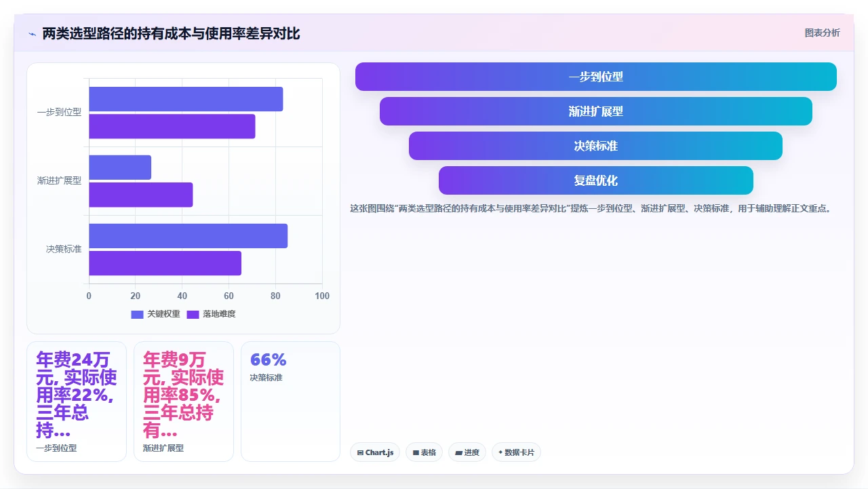Click the 数据卡片 tag
This screenshot has height=489, width=868.
pyautogui.click(x=516, y=452)
